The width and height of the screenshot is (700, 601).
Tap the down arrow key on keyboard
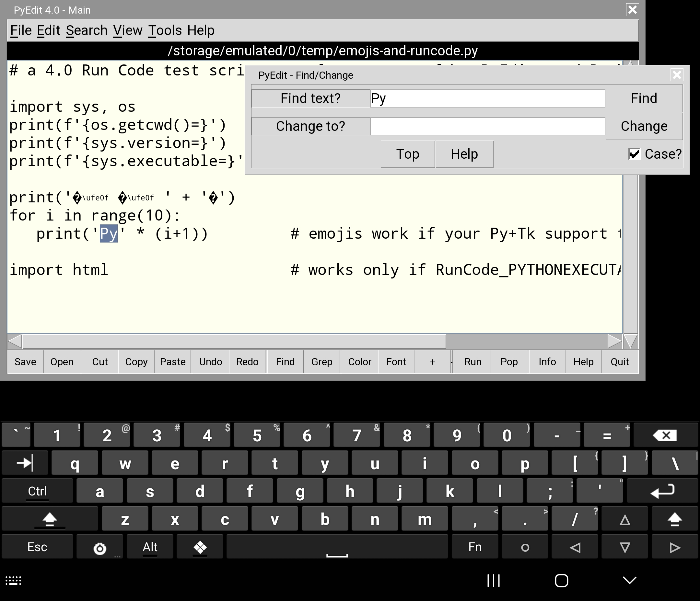point(625,547)
